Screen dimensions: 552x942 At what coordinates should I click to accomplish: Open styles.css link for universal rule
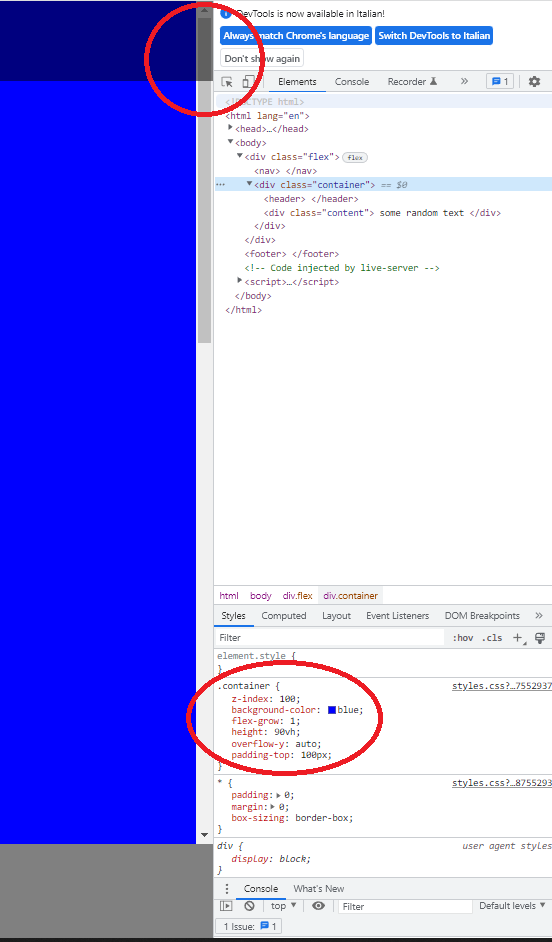pos(502,783)
